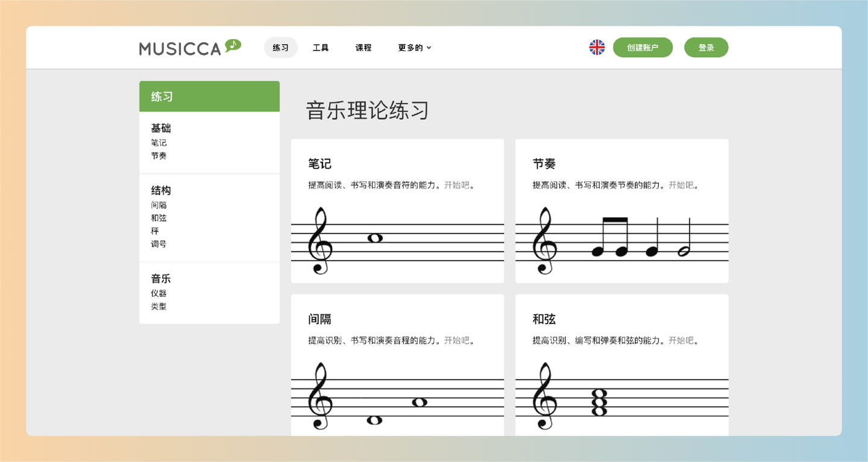Open the 更多的 dropdown menu
This screenshot has width=868, height=462.
[410, 48]
